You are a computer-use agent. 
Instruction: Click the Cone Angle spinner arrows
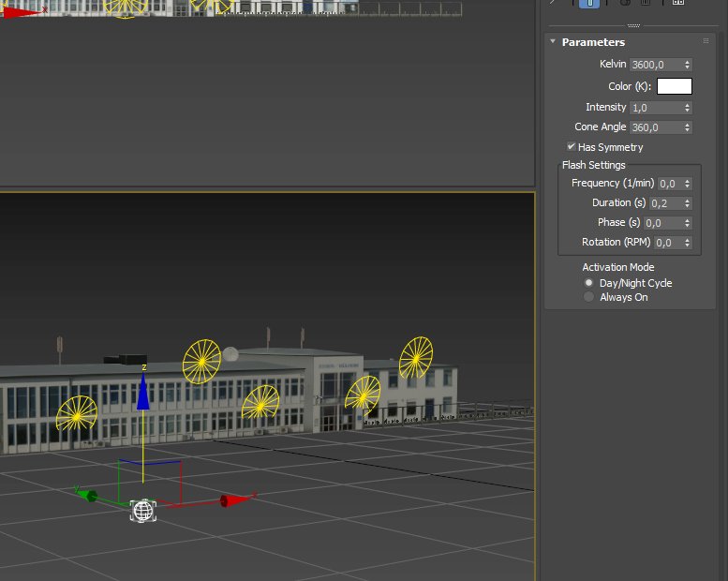pyautogui.click(x=688, y=127)
